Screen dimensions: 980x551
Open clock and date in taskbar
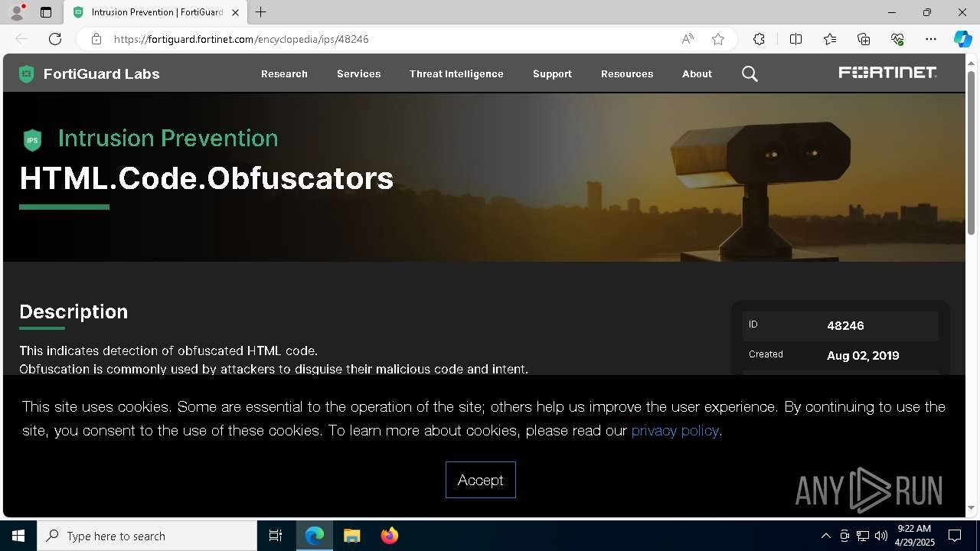pyautogui.click(x=914, y=536)
